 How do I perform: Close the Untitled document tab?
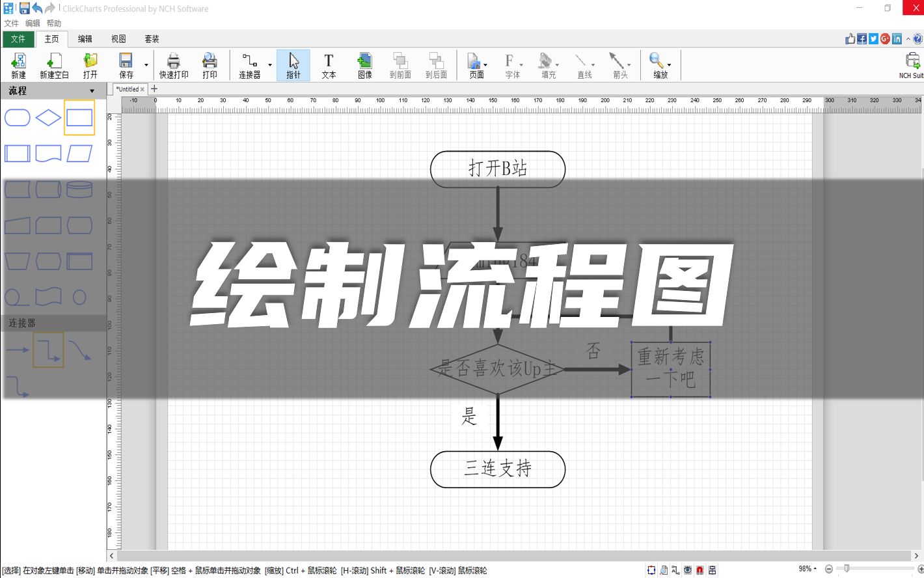[143, 89]
